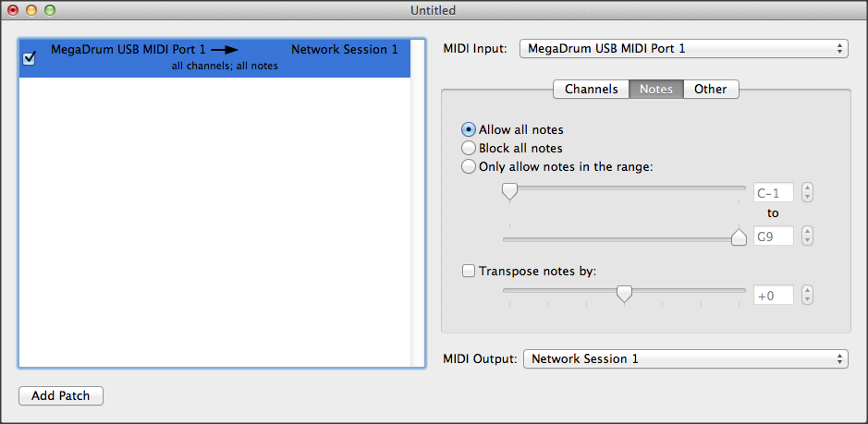
Task: Click the highest note range slider thumb
Action: 739,237
